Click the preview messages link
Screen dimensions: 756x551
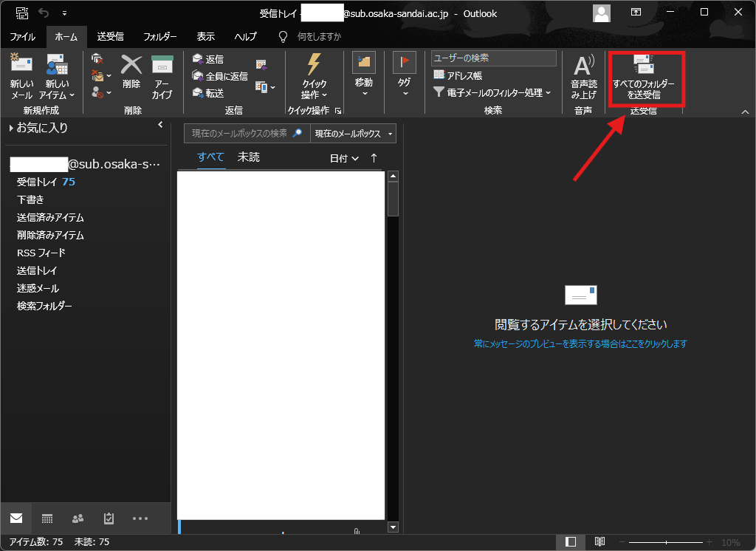pyautogui.click(x=580, y=343)
